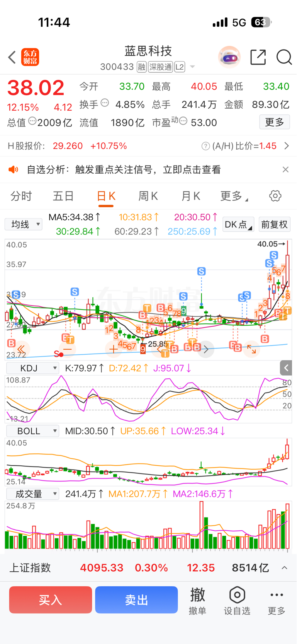Open the 成交量 indicator dropdown
This screenshot has width=297, height=644.
pyautogui.click(x=32, y=494)
